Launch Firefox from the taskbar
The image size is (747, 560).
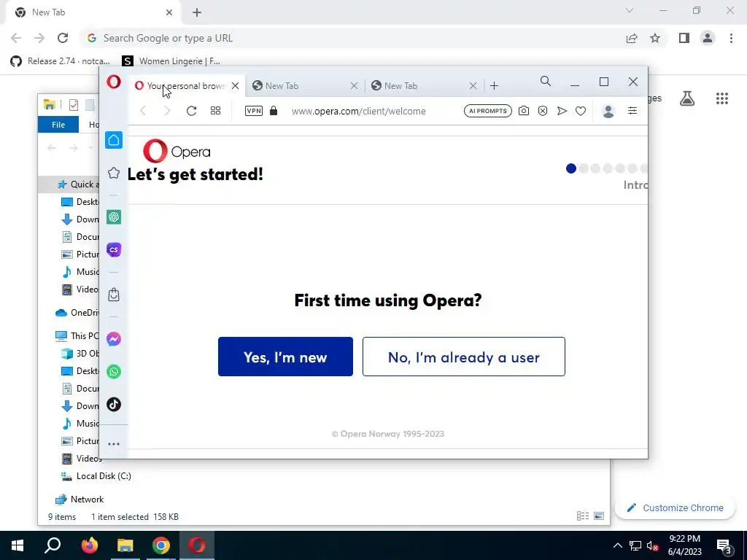coord(89,545)
